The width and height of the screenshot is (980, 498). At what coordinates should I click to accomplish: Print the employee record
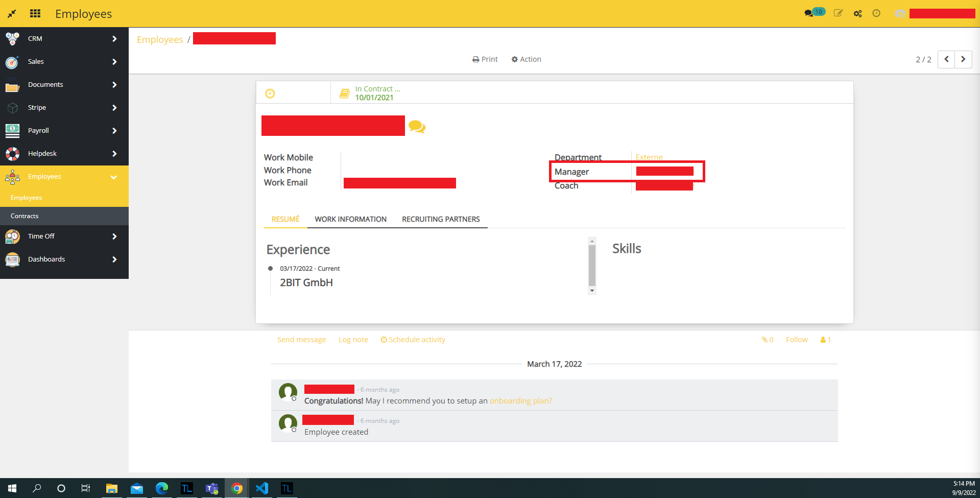(x=485, y=59)
